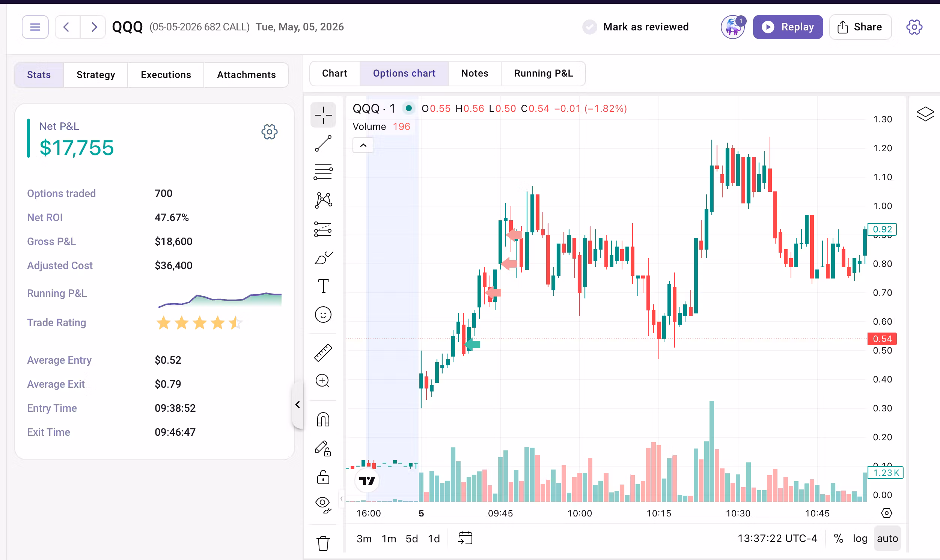Viewport: 940px width, 560px height.
Task: Toggle Mark as reviewed checkbox
Action: 589,27
